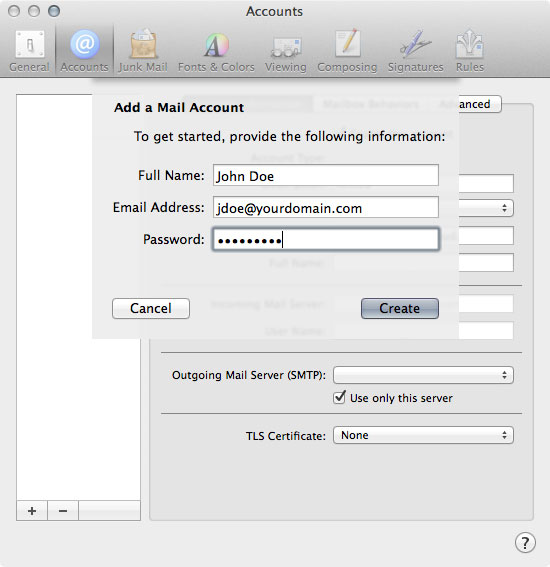This screenshot has height=567, width=550.
Task: Open Fonts & Colors preferences
Action: point(216,51)
